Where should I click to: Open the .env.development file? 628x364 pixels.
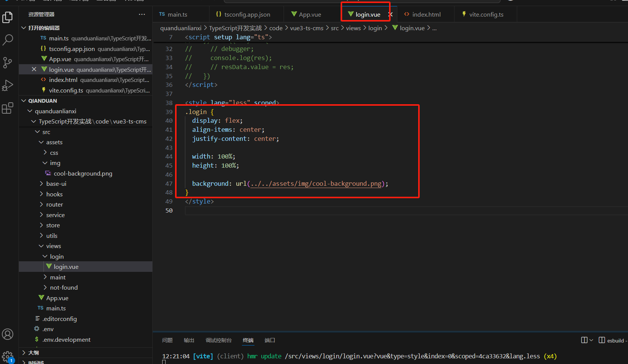pyautogui.click(x=67, y=339)
